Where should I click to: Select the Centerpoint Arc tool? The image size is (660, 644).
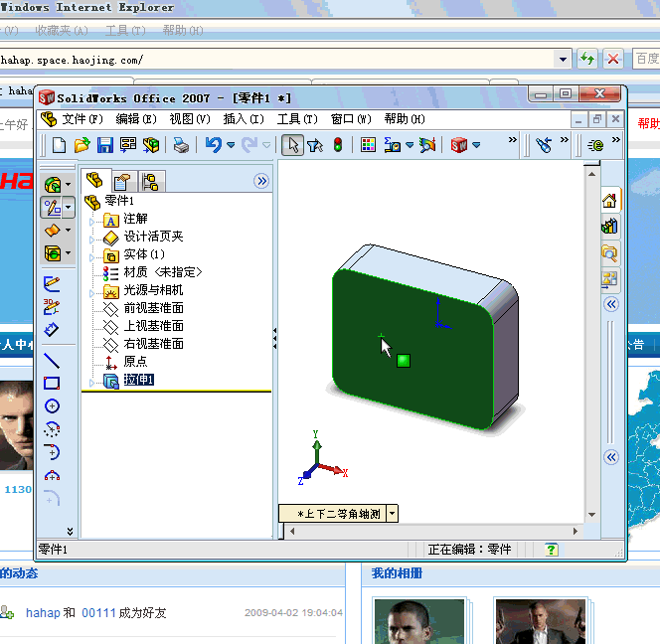52,429
